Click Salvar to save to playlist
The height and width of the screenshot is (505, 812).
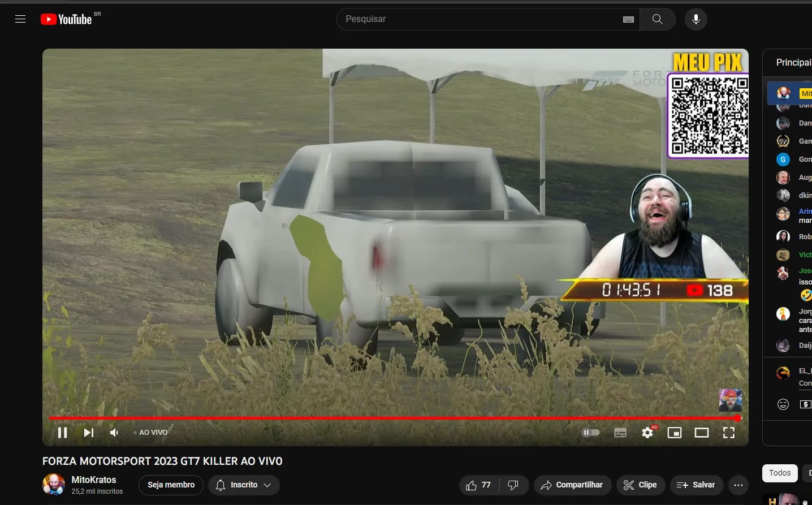tap(696, 485)
